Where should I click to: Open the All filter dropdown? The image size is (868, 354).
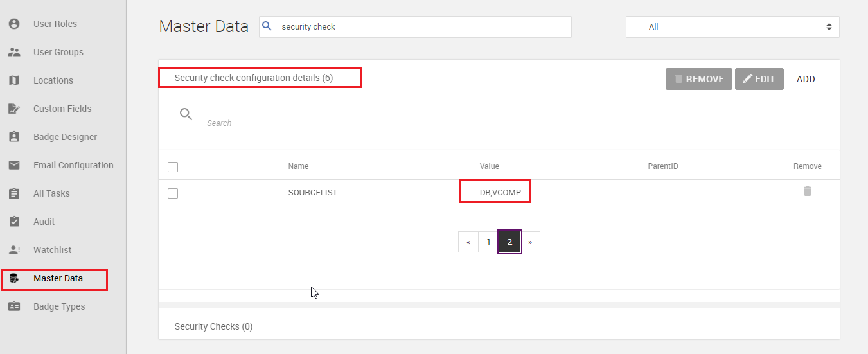(732, 27)
